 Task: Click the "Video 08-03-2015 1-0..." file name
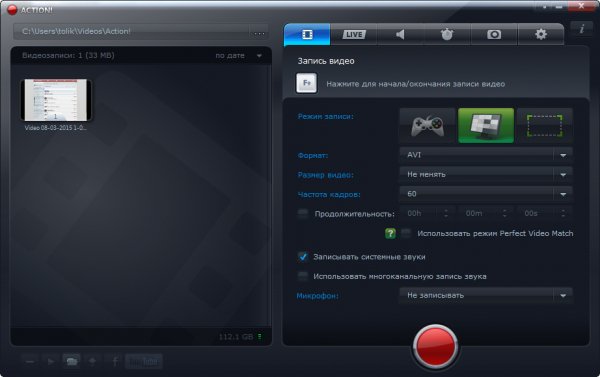pos(55,128)
